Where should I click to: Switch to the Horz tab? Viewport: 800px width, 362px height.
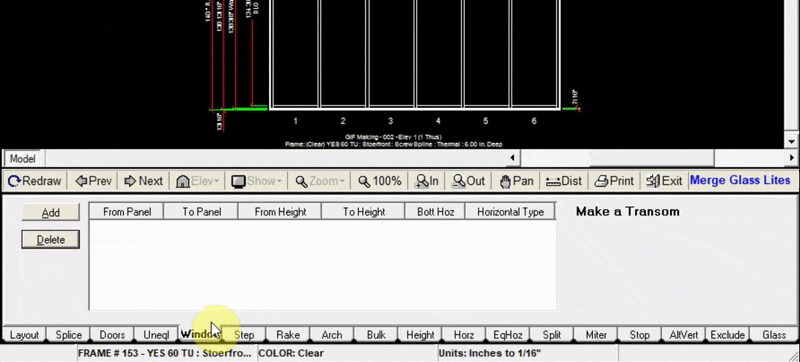pyautogui.click(x=464, y=335)
